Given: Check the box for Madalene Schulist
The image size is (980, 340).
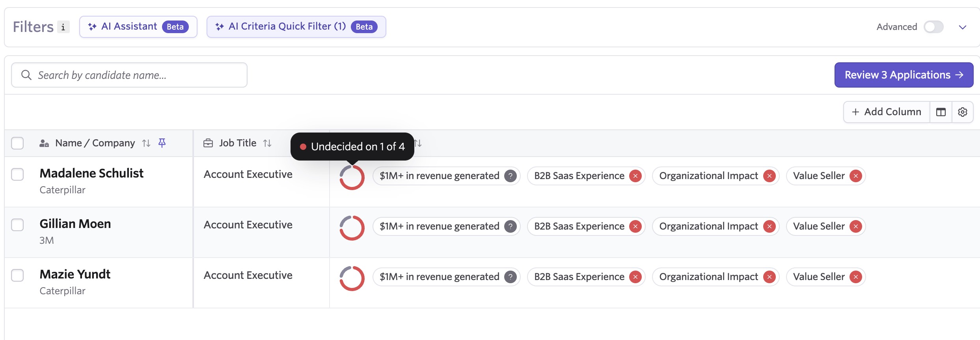Looking at the screenshot, I should 17,174.
